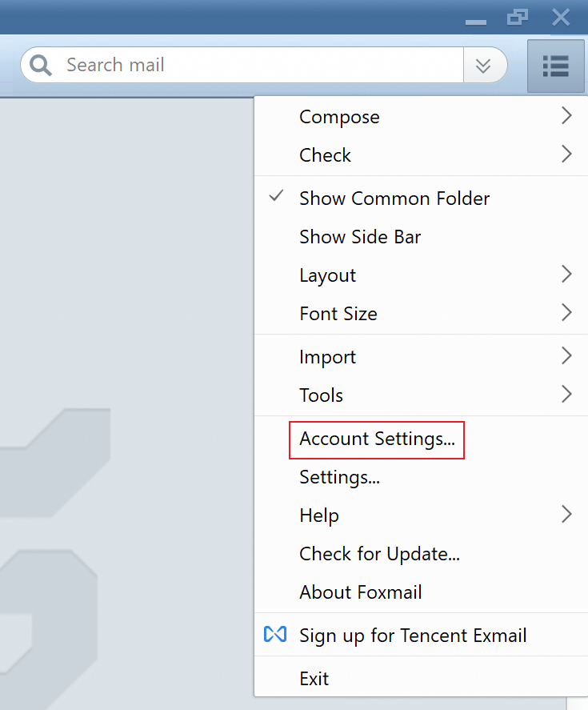Viewport: 588px width, 710px height.
Task: Expand the Help submenu
Action: 319,515
